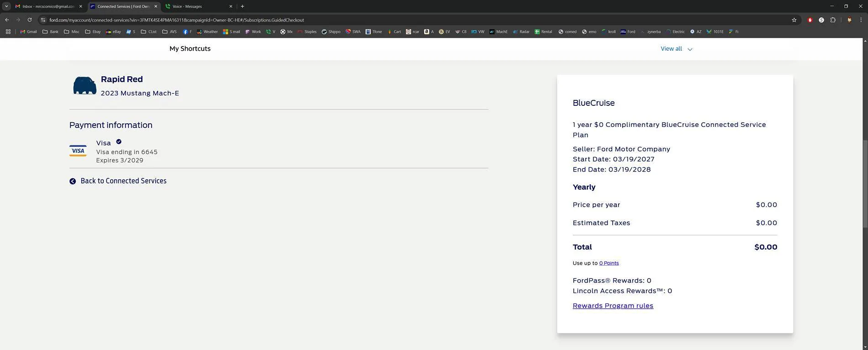Expand the View all shortcuts chevron

click(x=690, y=49)
